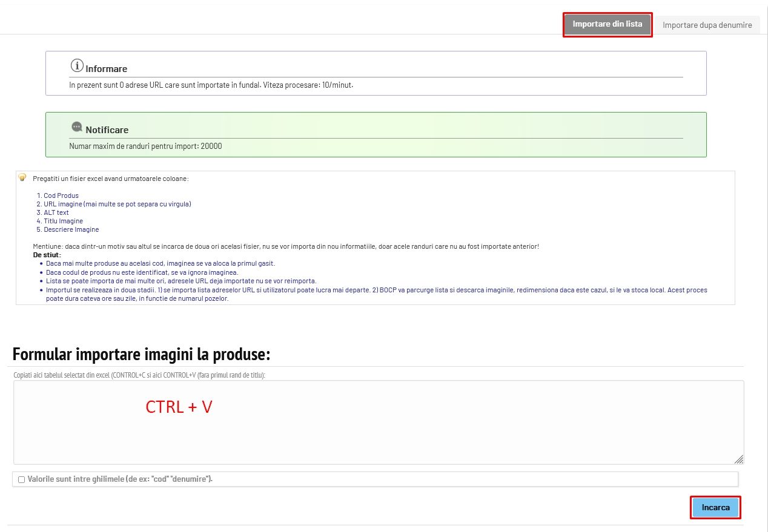Enable the values in quotes checkbox
The image size is (768, 532).
22,479
